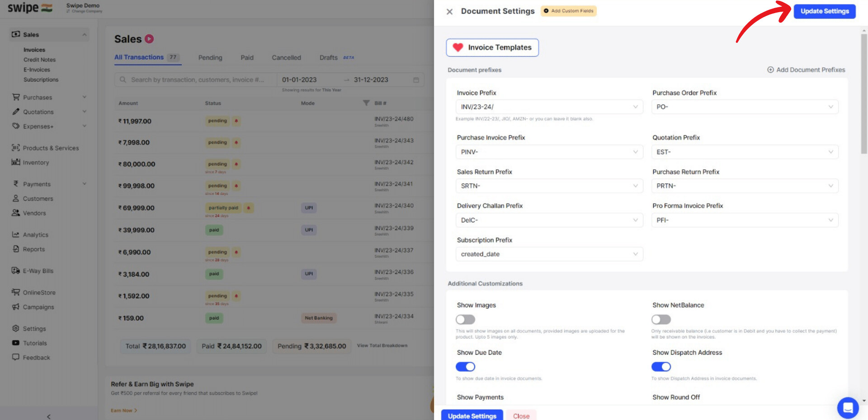Click the Reports document icon
The image size is (868, 420).
16,249
